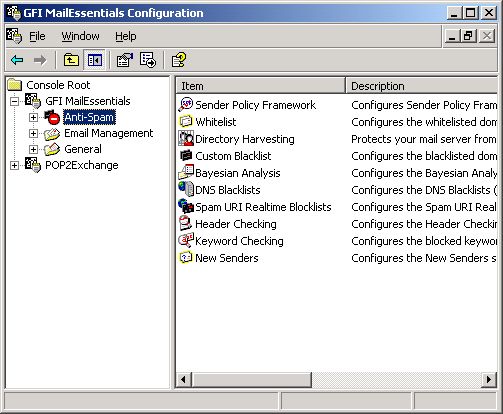Minimize the inner MMC child window
Viewport: 503px width, 414px height.
click(453, 36)
